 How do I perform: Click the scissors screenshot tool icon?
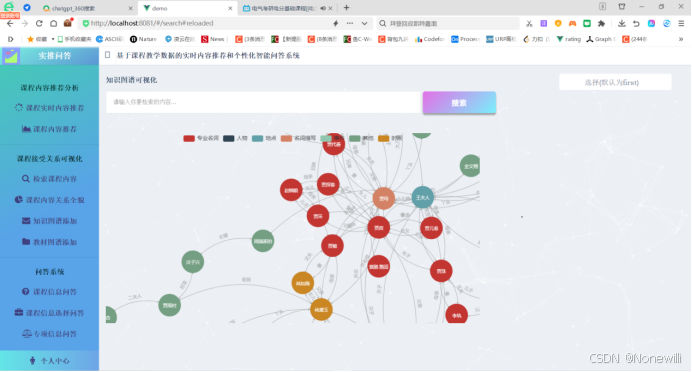[529, 23]
